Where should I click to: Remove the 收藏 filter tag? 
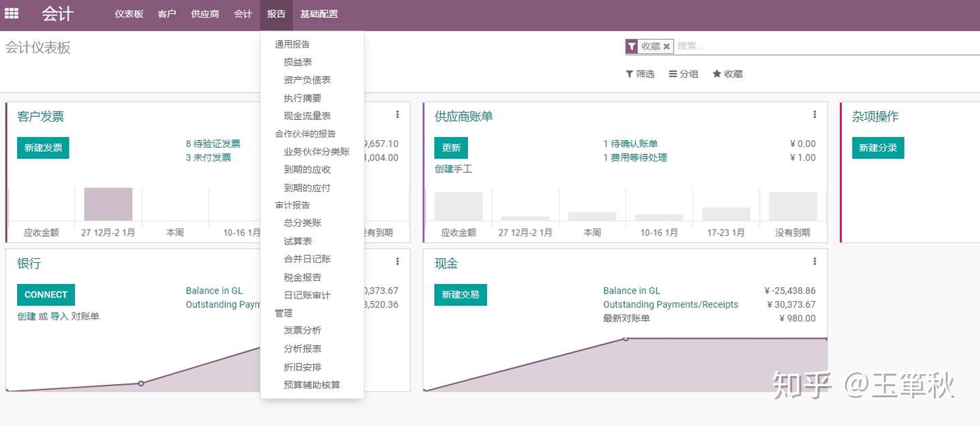click(667, 46)
